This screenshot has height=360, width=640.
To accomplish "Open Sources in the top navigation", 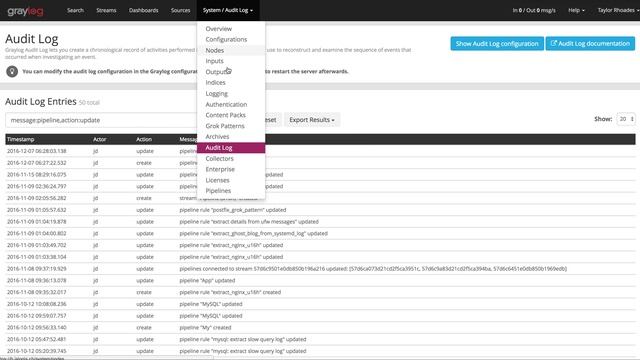I will 180,10.
